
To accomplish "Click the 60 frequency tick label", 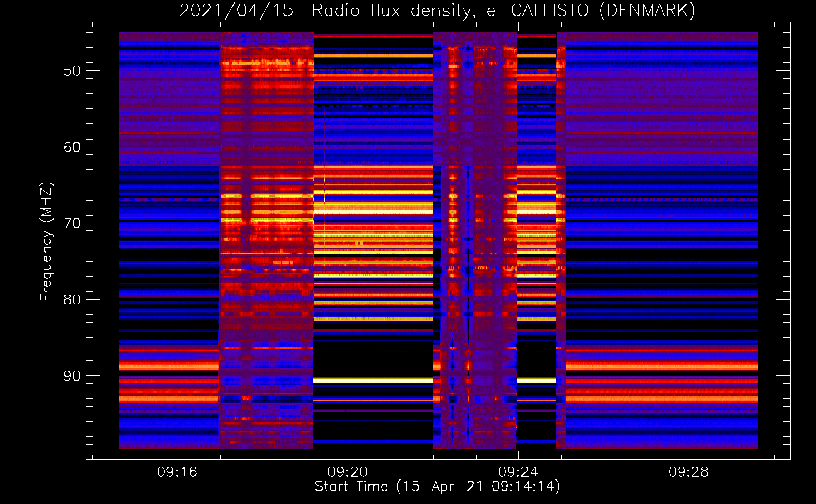I will point(72,147).
